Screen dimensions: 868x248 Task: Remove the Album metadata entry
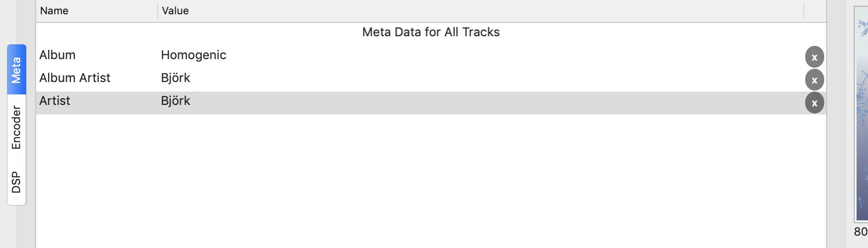[x=814, y=57]
